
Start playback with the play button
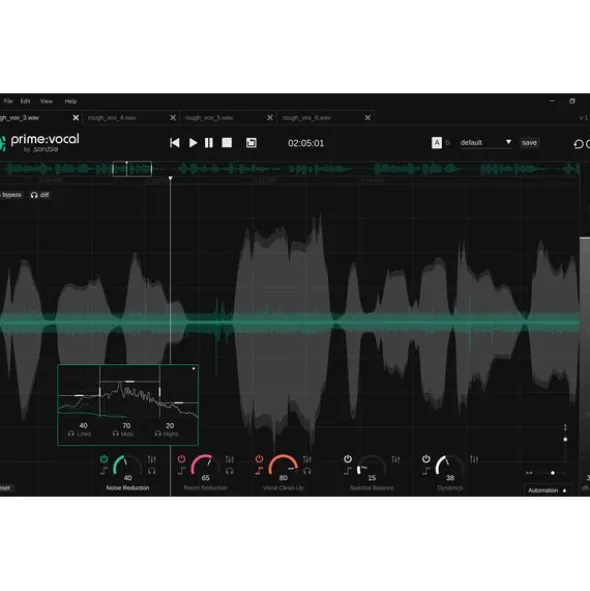(193, 143)
